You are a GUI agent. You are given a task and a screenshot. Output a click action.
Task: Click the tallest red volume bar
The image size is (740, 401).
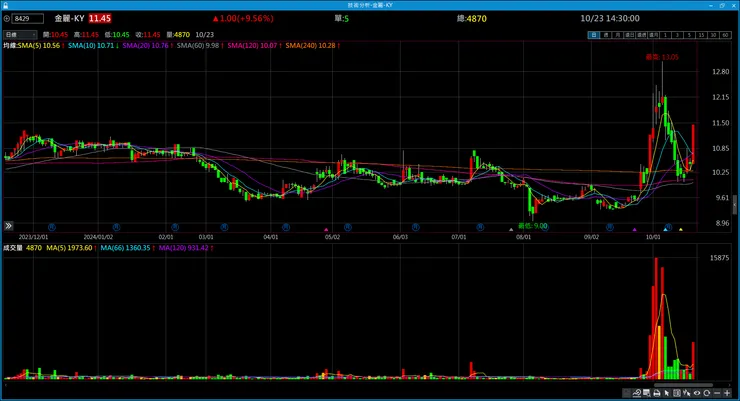tap(656, 318)
